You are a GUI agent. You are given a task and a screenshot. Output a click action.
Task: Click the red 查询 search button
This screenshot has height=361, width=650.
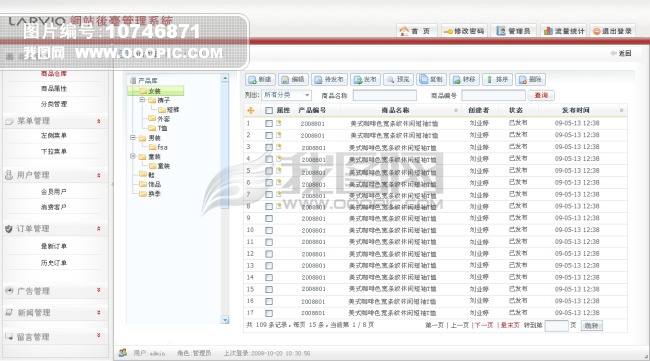(x=541, y=95)
